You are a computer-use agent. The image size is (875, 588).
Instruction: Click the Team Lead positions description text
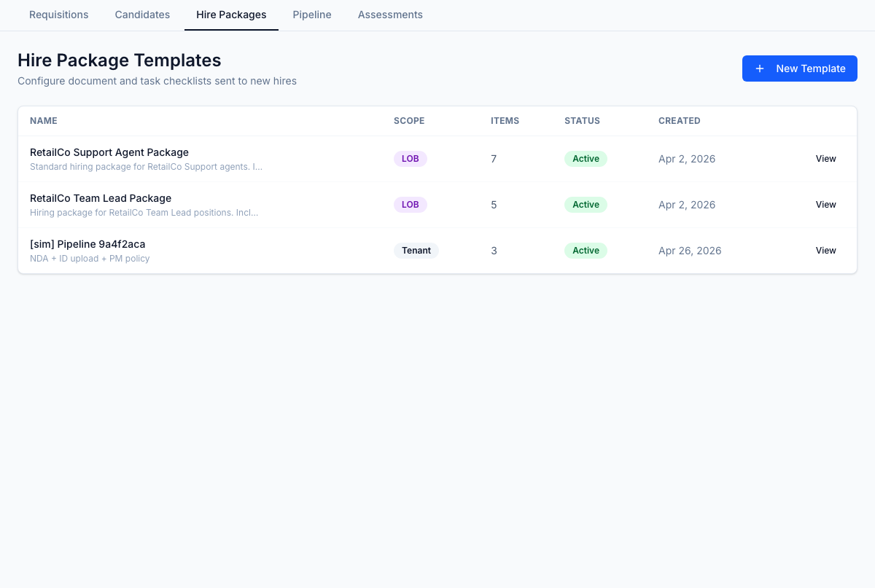(x=144, y=213)
